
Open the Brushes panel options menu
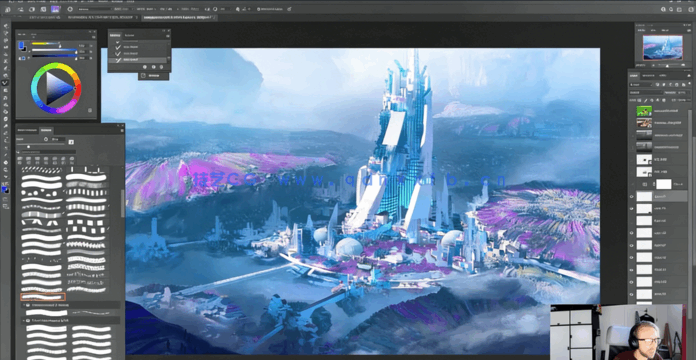[122, 131]
